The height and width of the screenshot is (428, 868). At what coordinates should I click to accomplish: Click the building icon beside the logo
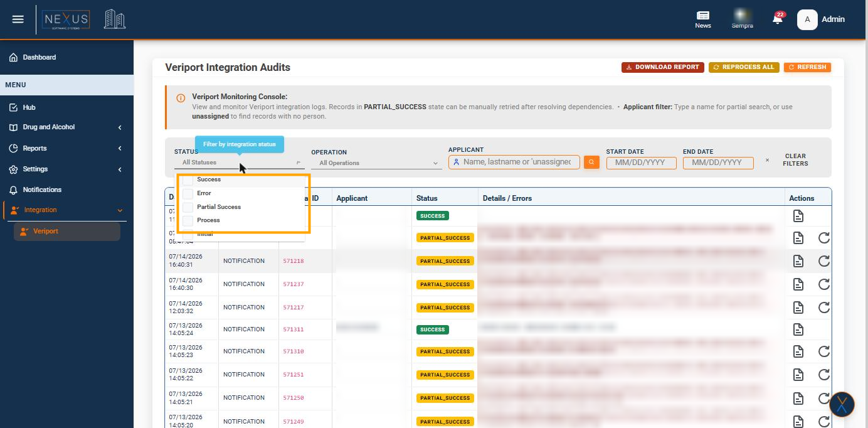click(114, 19)
